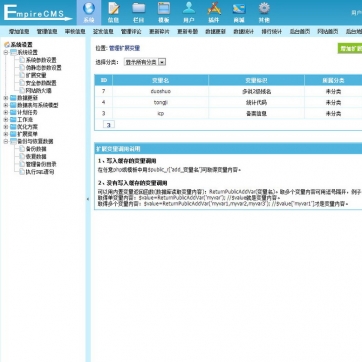362x362 pixels.
Task: Open the 用户 person icon in top navigation
Action: [189, 9]
